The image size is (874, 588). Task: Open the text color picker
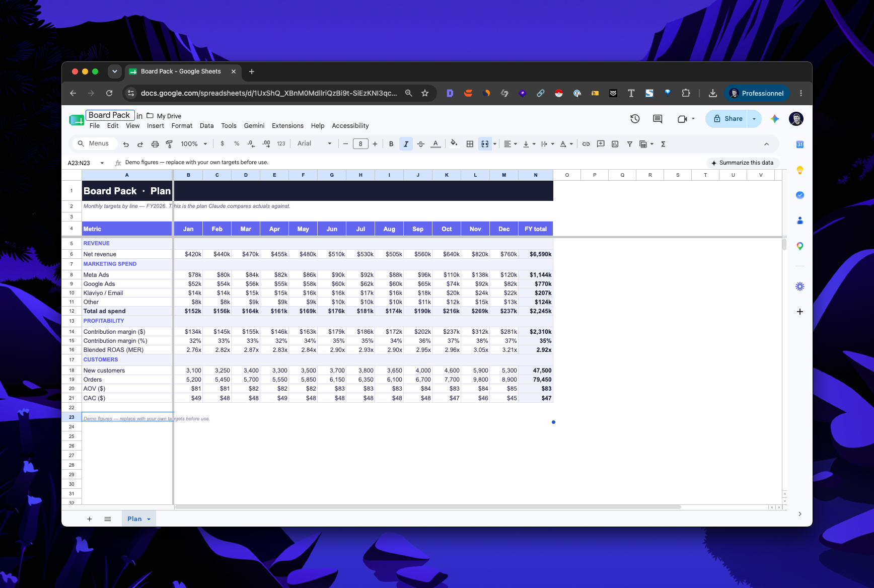(436, 144)
